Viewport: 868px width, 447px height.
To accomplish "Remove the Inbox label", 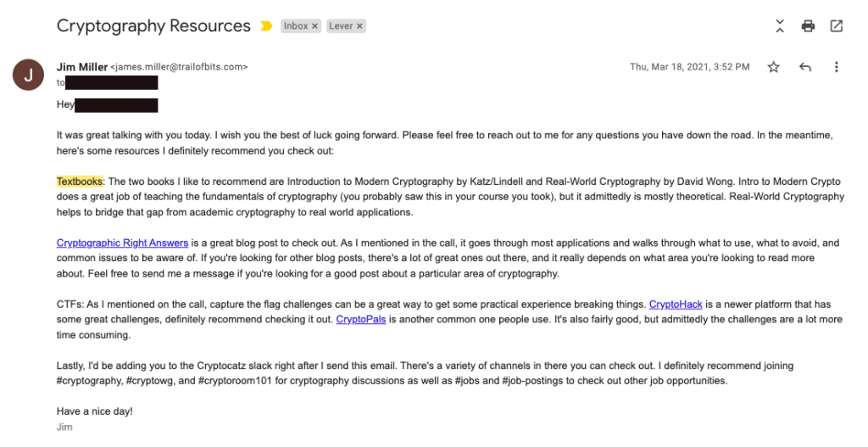I will pos(315,26).
